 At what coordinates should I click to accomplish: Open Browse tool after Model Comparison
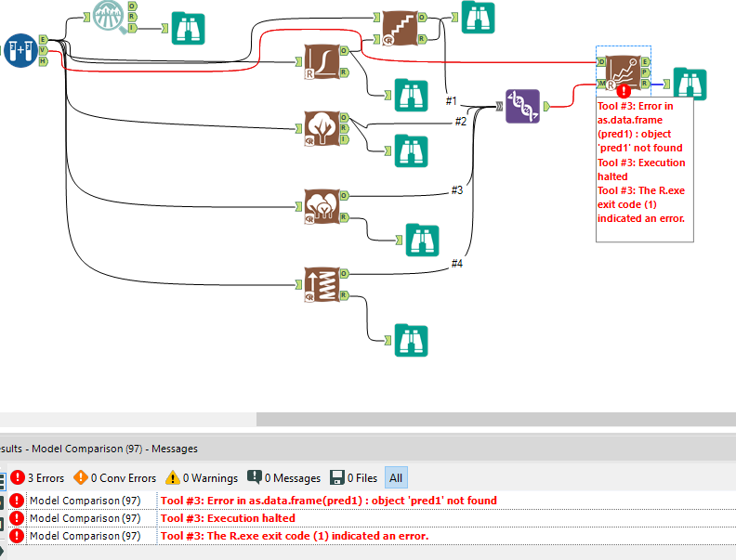pyautogui.click(x=690, y=84)
